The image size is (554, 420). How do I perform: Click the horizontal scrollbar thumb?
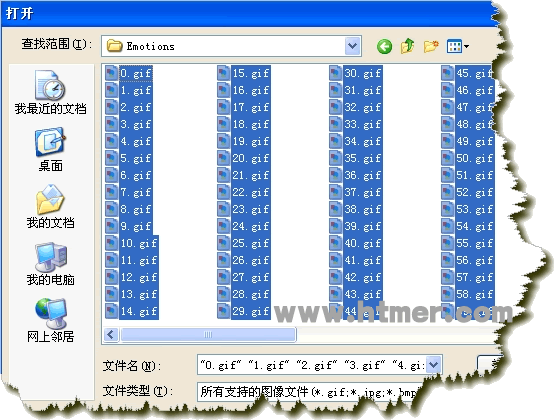click(x=208, y=334)
